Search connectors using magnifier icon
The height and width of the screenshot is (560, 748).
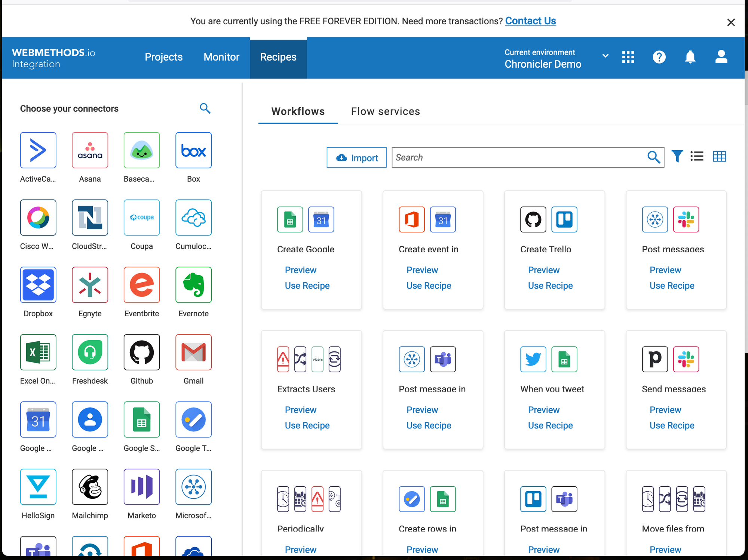click(x=205, y=108)
